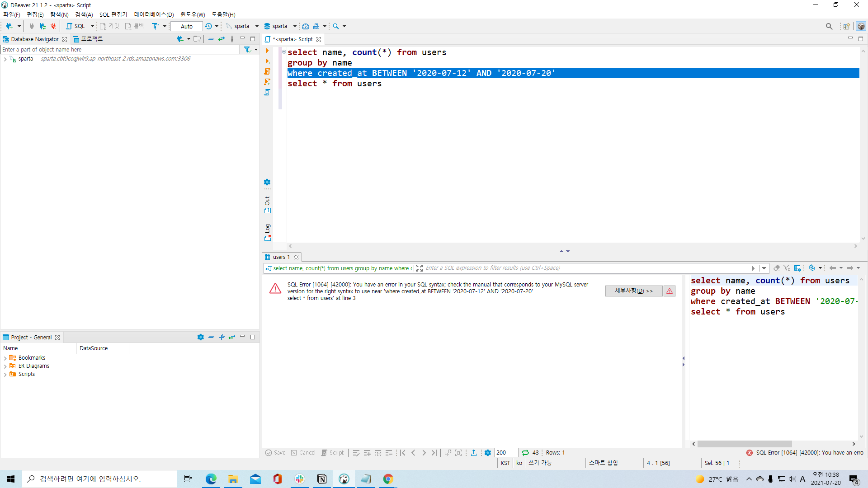Click the execute SQL statement arrow
The width and height of the screenshot is (868, 488).
coord(267,51)
